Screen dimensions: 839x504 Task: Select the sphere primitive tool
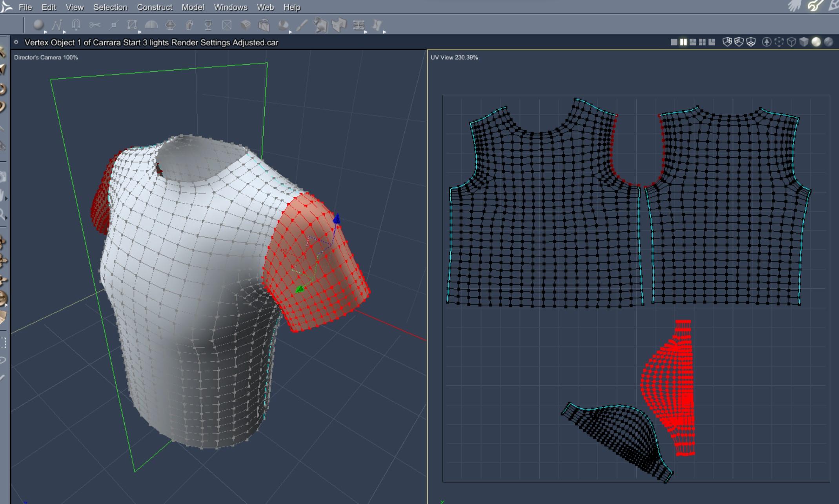(38, 25)
